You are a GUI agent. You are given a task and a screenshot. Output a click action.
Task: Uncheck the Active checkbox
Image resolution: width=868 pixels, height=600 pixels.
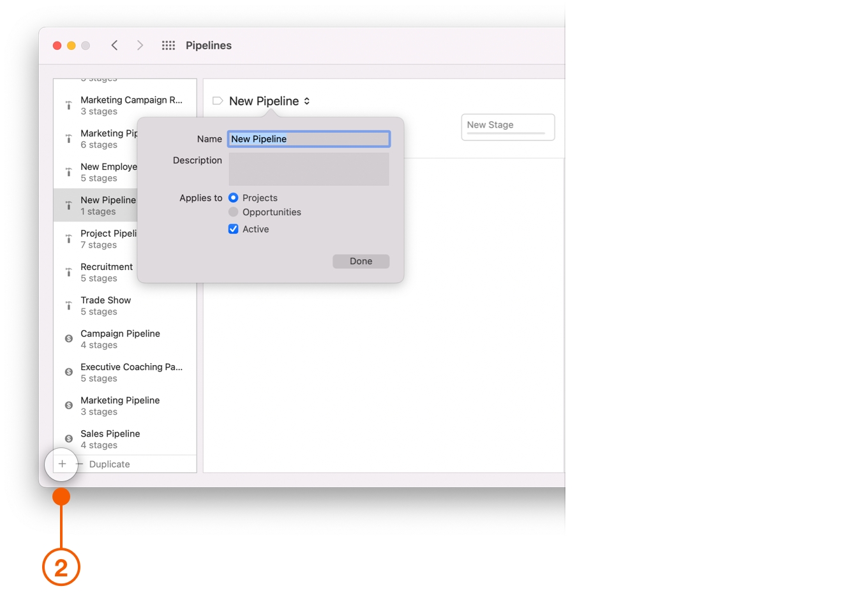tap(233, 229)
